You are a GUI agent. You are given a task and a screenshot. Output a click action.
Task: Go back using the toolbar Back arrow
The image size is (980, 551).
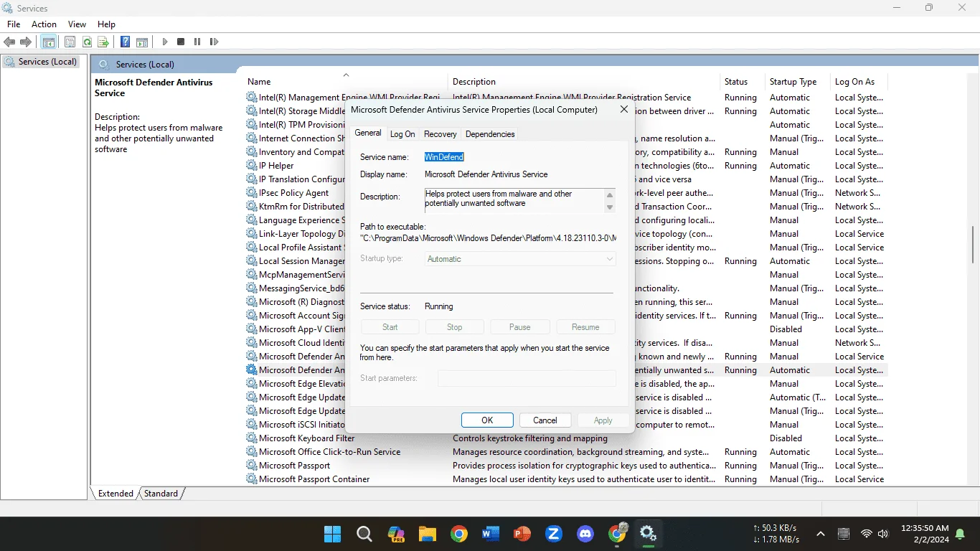pos(10,42)
